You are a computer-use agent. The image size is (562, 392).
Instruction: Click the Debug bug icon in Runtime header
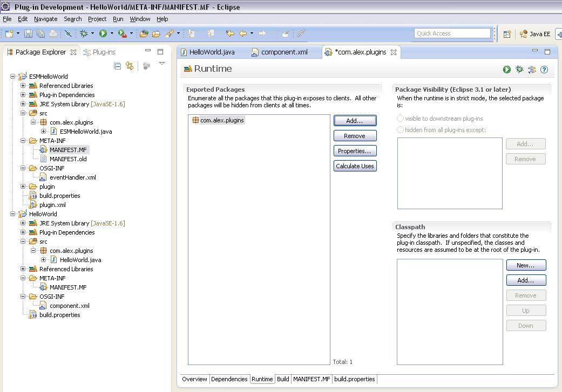coord(519,70)
